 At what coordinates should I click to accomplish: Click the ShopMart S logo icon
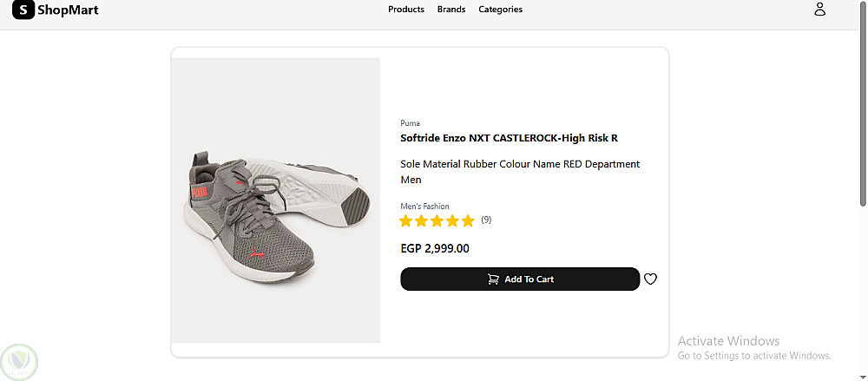click(x=23, y=10)
